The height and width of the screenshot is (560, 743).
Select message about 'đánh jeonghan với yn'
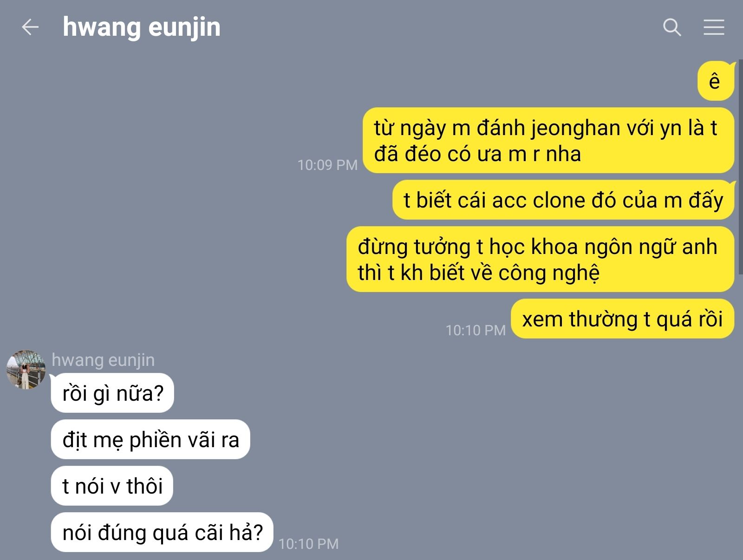[x=548, y=141]
